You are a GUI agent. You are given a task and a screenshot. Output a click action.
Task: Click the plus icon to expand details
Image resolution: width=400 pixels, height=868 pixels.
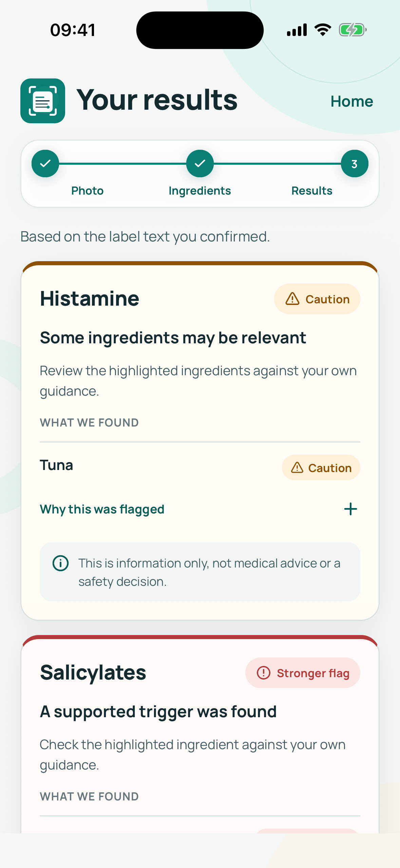coord(350,509)
